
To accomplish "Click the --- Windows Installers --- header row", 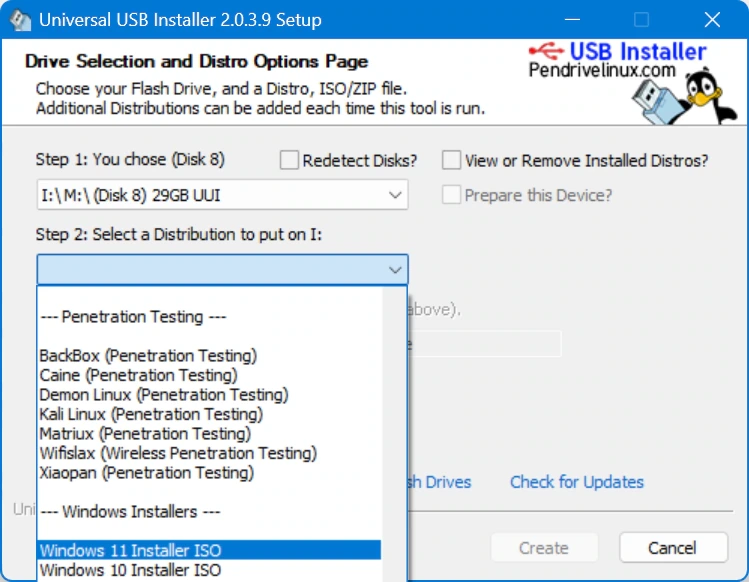I will (x=210, y=512).
